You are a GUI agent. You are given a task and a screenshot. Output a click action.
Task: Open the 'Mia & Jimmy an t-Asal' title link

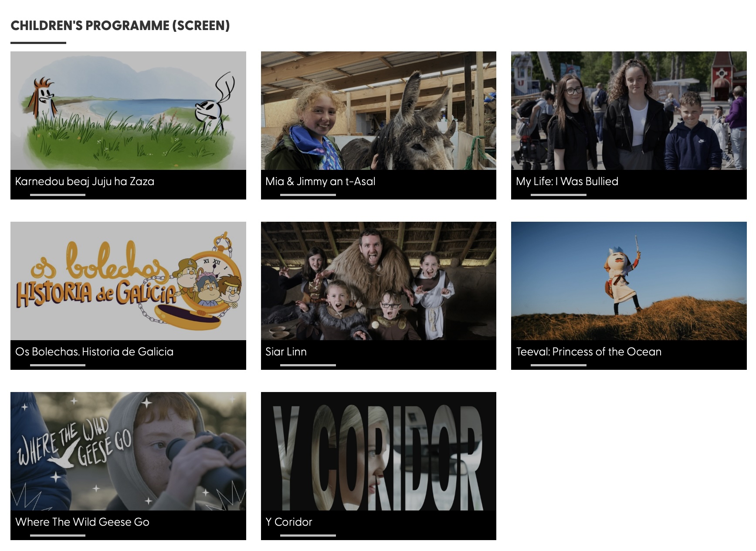(320, 181)
